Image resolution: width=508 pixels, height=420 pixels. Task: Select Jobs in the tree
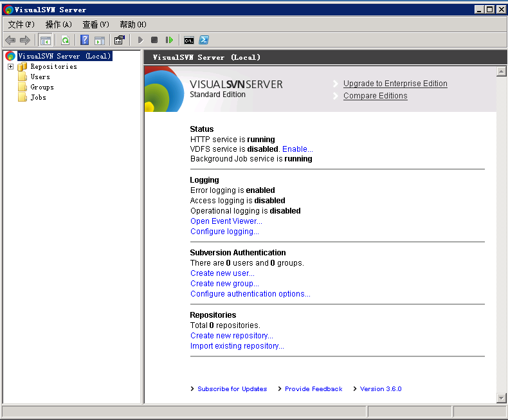tap(38, 97)
